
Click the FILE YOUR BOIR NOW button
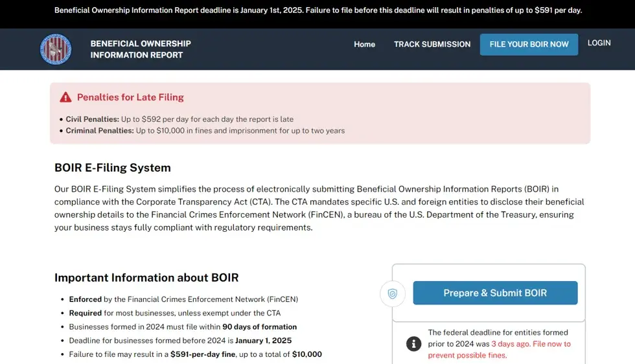coord(529,45)
